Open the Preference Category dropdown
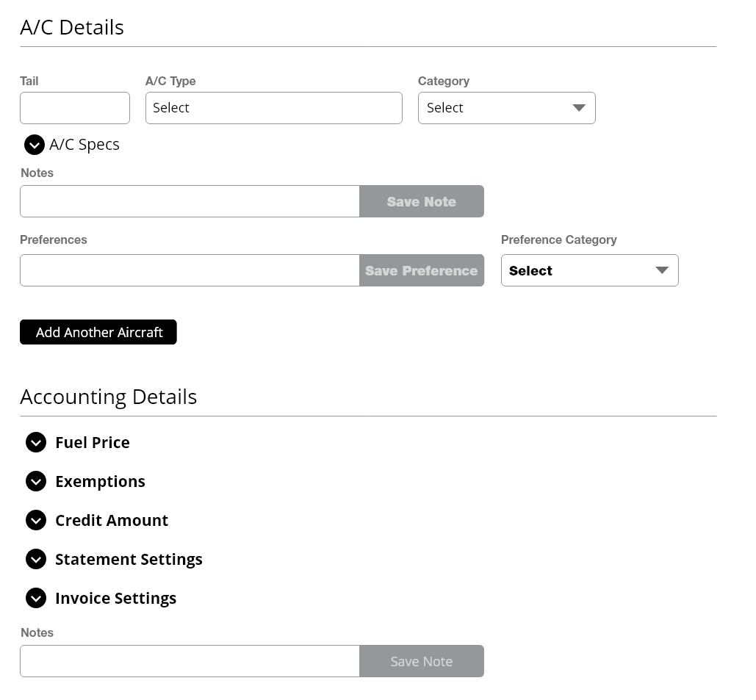This screenshot has height=700, width=756. tap(589, 270)
